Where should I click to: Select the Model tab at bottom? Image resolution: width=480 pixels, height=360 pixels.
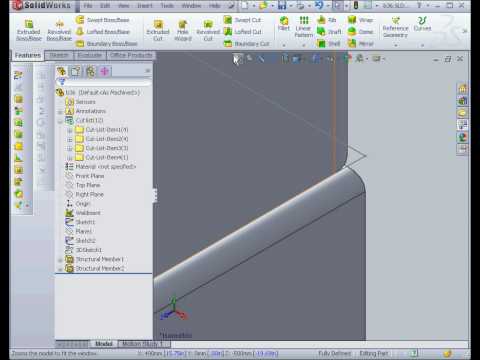(104, 344)
